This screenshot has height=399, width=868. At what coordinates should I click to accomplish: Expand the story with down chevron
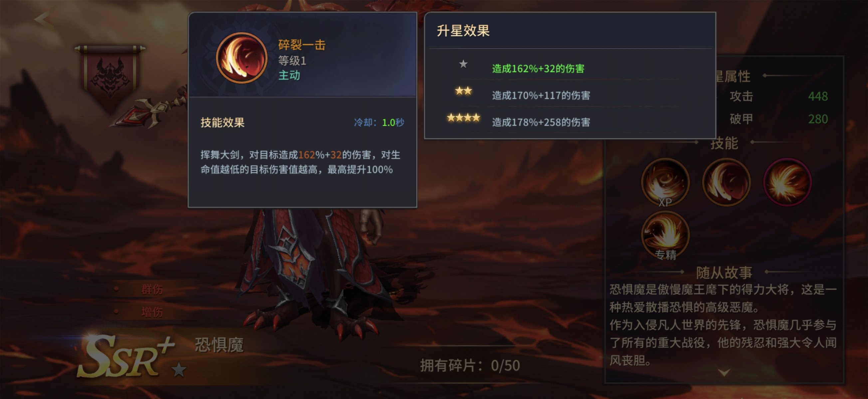click(724, 372)
